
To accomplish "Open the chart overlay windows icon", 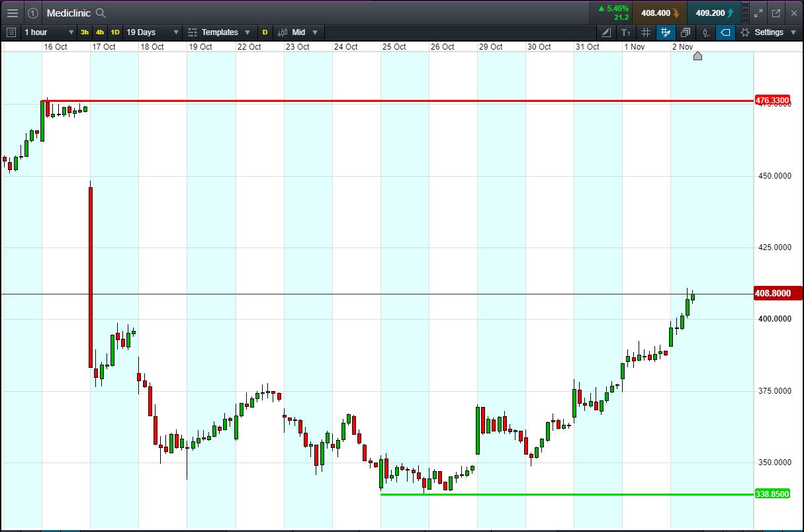I will tap(686, 32).
